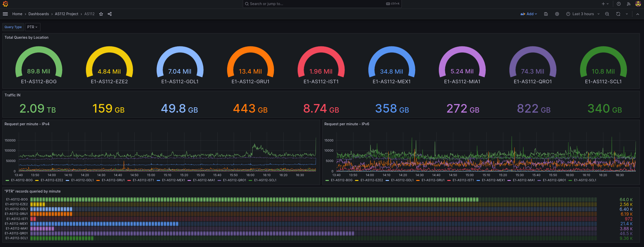Image resolution: width=644 pixels, height=247 pixels.
Task: Open color picker for BOG in IPv6 legend
Action: [327, 180]
